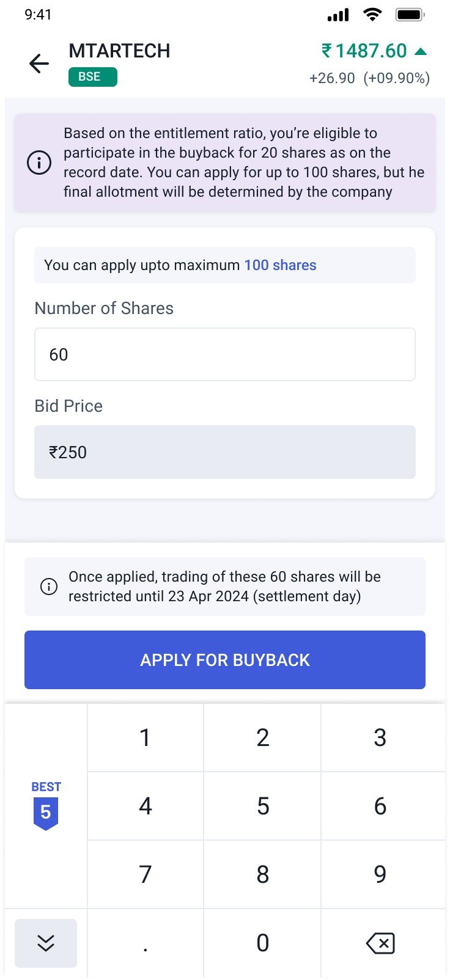
Task: Tap the BSE exchange badge
Action: click(92, 77)
